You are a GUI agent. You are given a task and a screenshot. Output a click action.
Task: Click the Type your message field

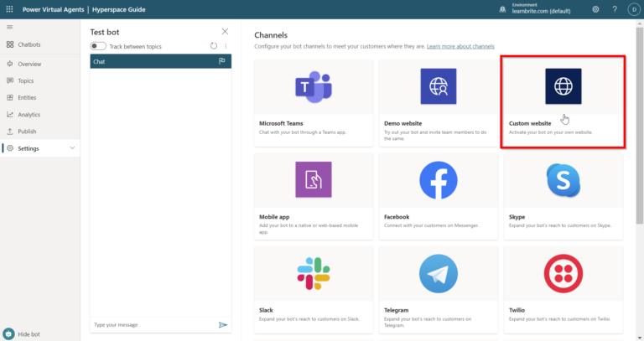click(153, 324)
